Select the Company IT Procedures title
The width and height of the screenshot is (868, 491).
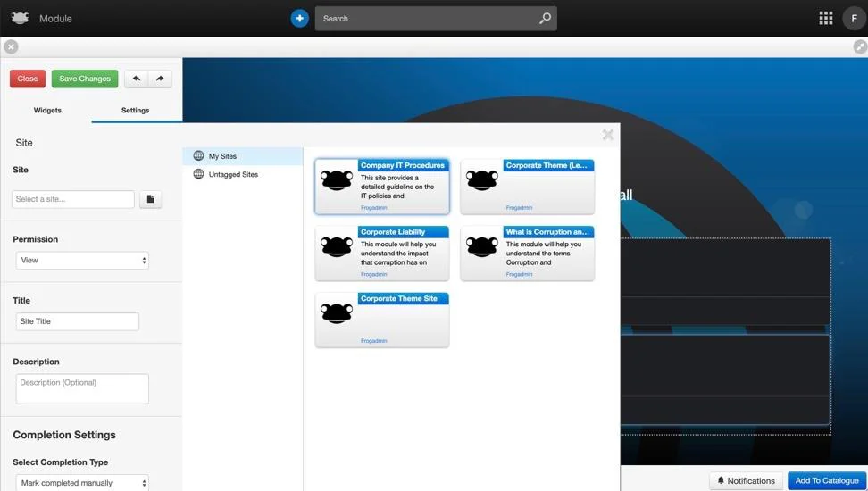pos(403,165)
